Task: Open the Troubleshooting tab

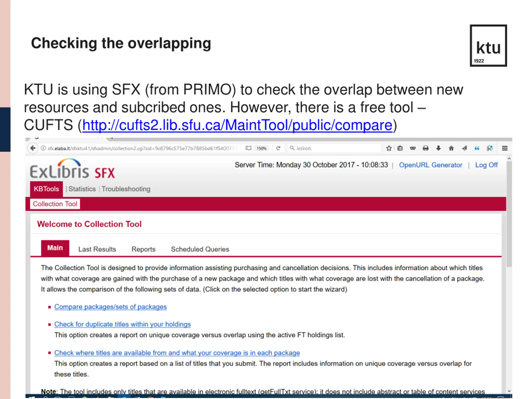Action: [126, 189]
